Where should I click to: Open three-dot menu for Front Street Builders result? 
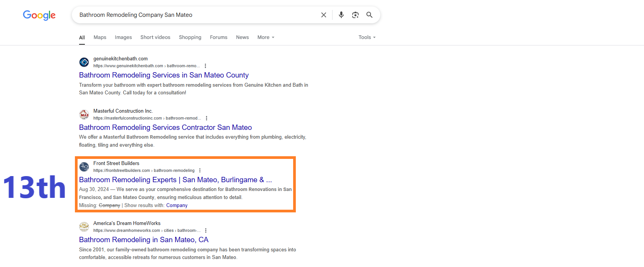pyautogui.click(x=200, y=171)
